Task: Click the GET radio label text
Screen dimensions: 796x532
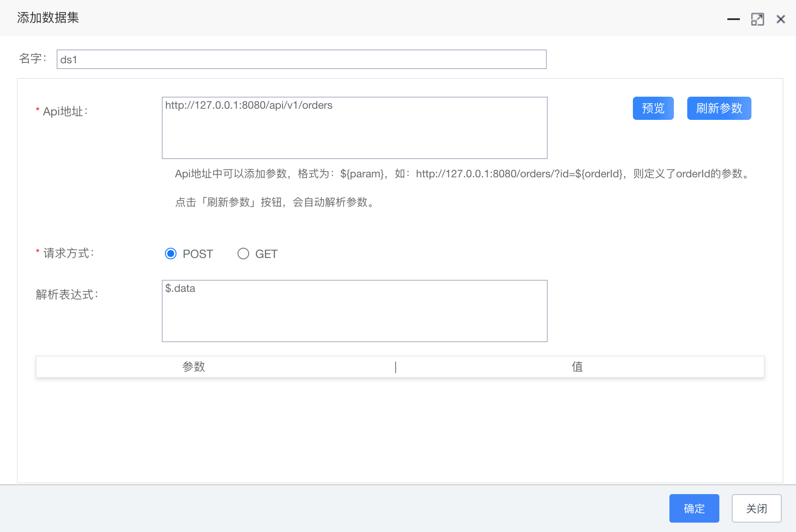Action: click(x=267, y=254)
